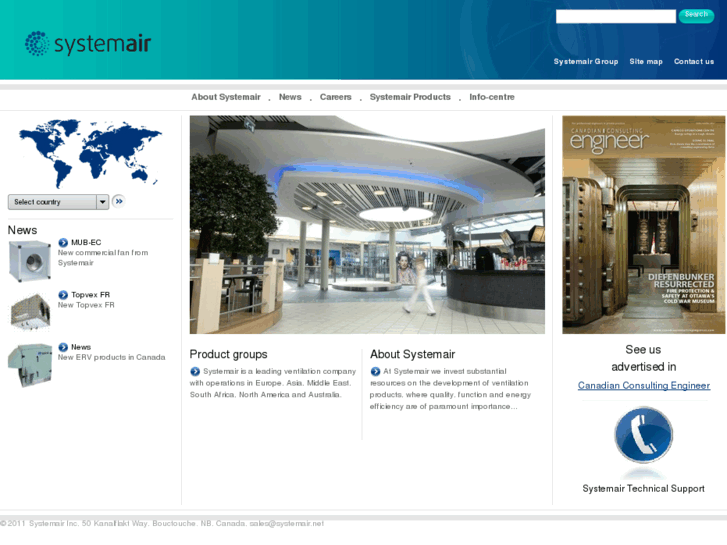The width and height of the screenshot is (727, 545).
Task: Open the Careers menu item
Action: (x=335, y=97)
